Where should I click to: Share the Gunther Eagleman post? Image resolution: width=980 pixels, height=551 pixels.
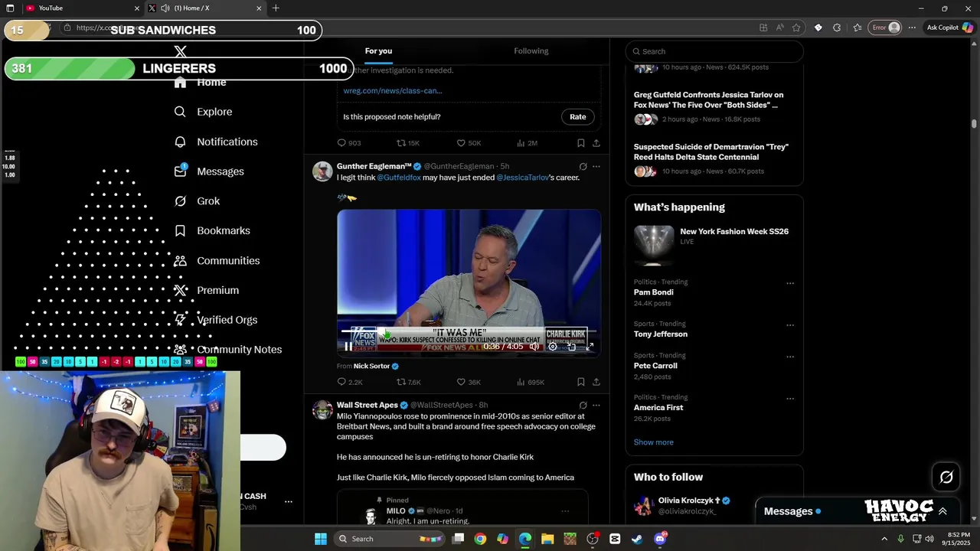tap(596, 382)
